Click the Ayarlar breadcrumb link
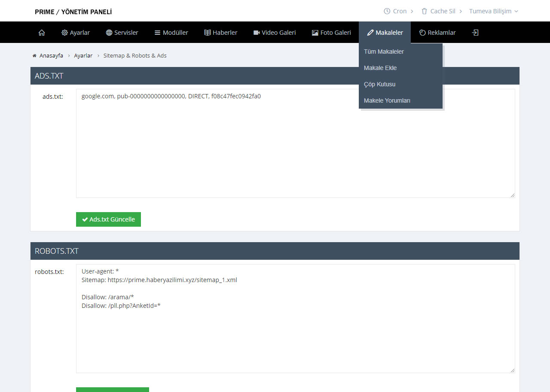The height and width of the screenshot is (392, 550). coord(83,56)
